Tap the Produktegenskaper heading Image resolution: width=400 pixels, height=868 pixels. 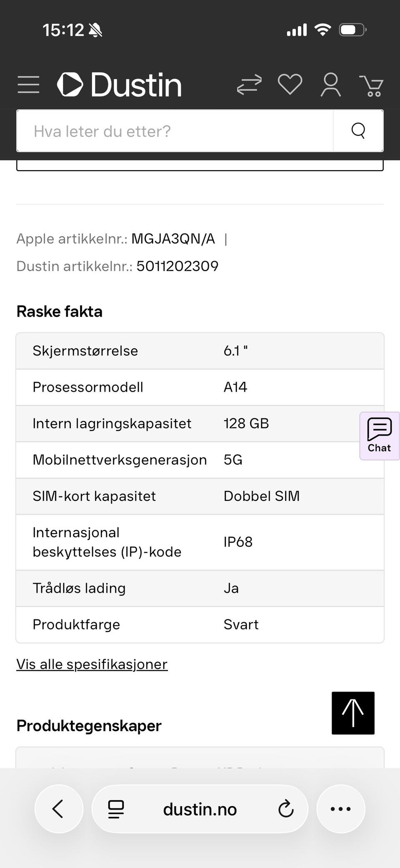point(89,726)
